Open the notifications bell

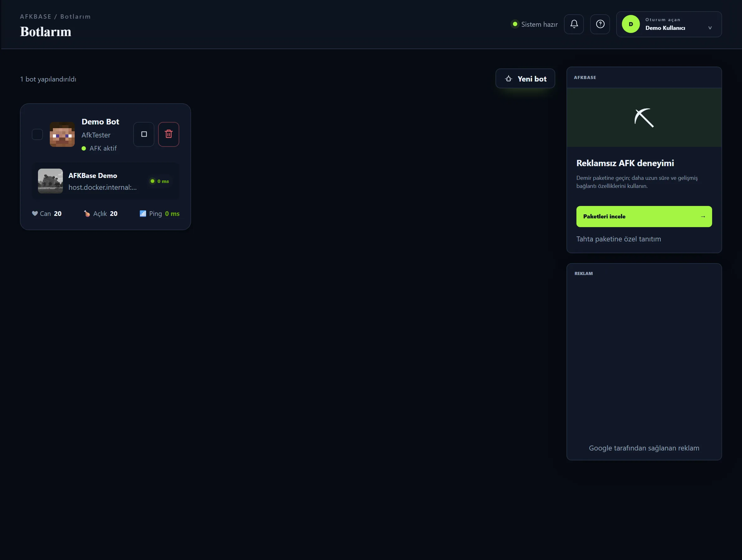tap(574, 24)
